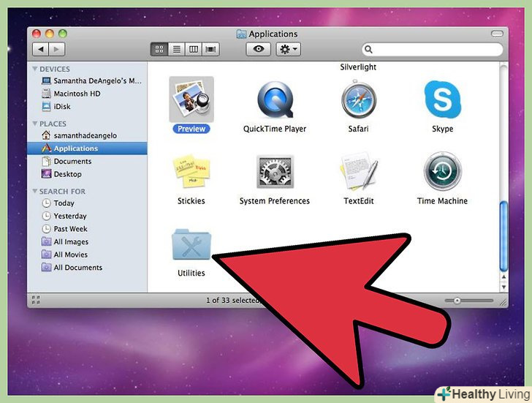Select the Skype app icon

click(442, 99)
